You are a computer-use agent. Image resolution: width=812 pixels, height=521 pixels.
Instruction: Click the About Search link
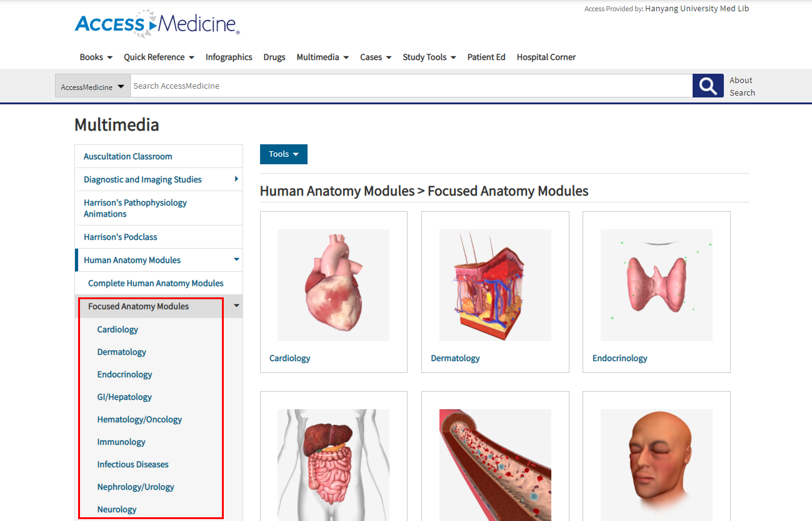point(741,86)
